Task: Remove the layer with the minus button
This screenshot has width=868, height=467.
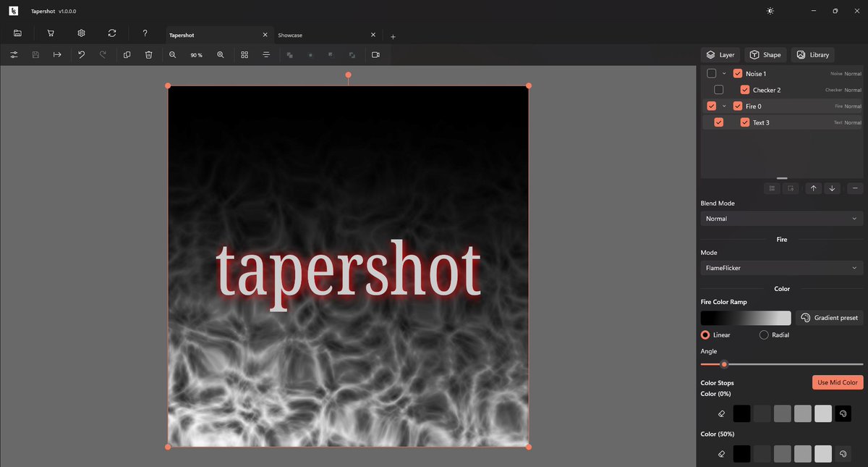Action: click(854, 188)
